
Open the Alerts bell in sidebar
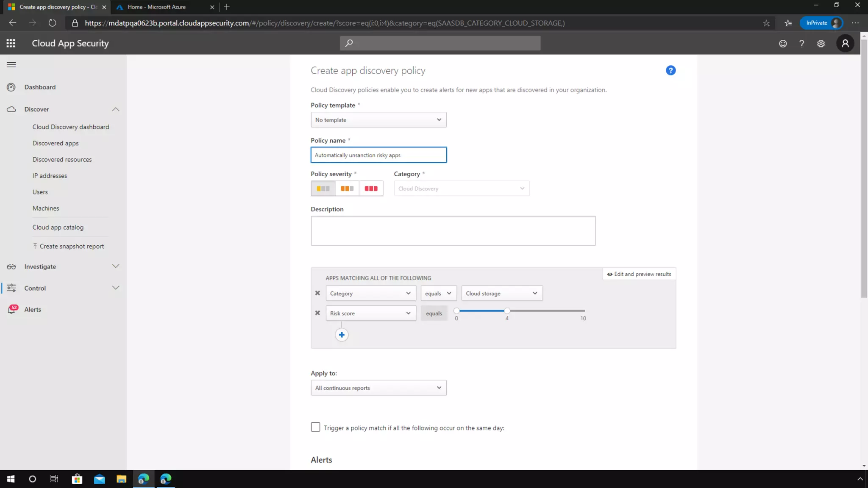click(12, 310)
